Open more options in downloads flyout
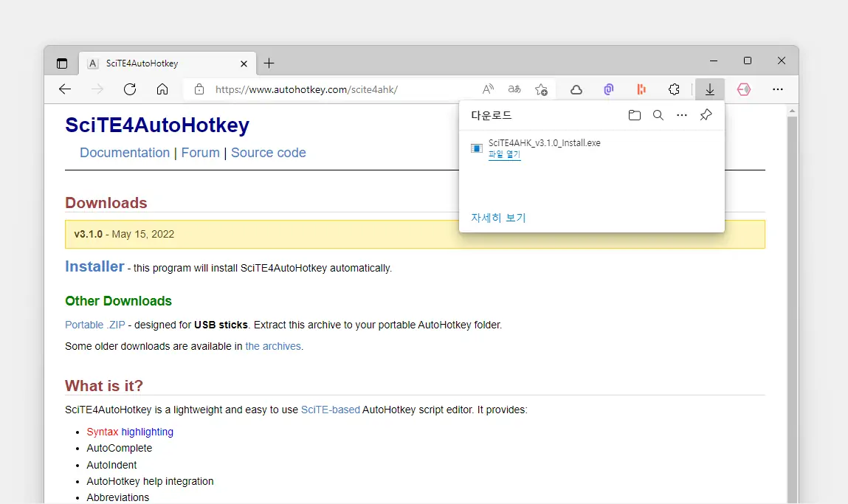The image size is (848, 504). pyautogui.click(x=681, y=115)
